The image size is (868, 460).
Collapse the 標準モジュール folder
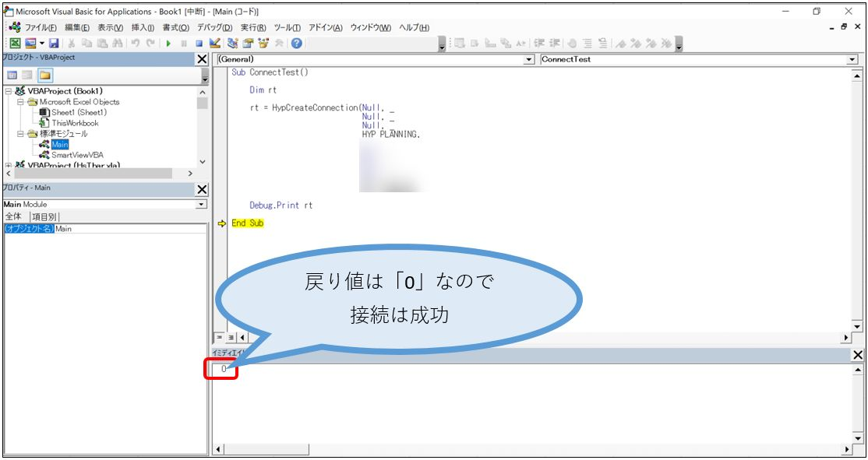(21, 133)
